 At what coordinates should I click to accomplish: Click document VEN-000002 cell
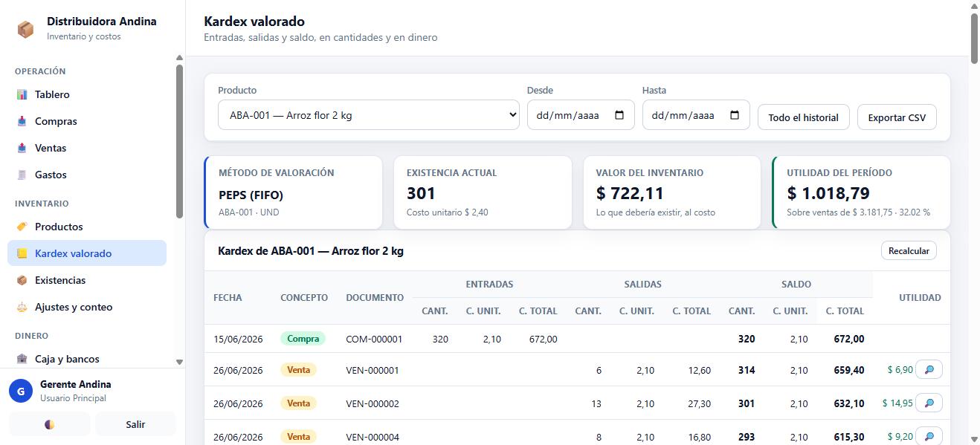(x=373, y=403)
